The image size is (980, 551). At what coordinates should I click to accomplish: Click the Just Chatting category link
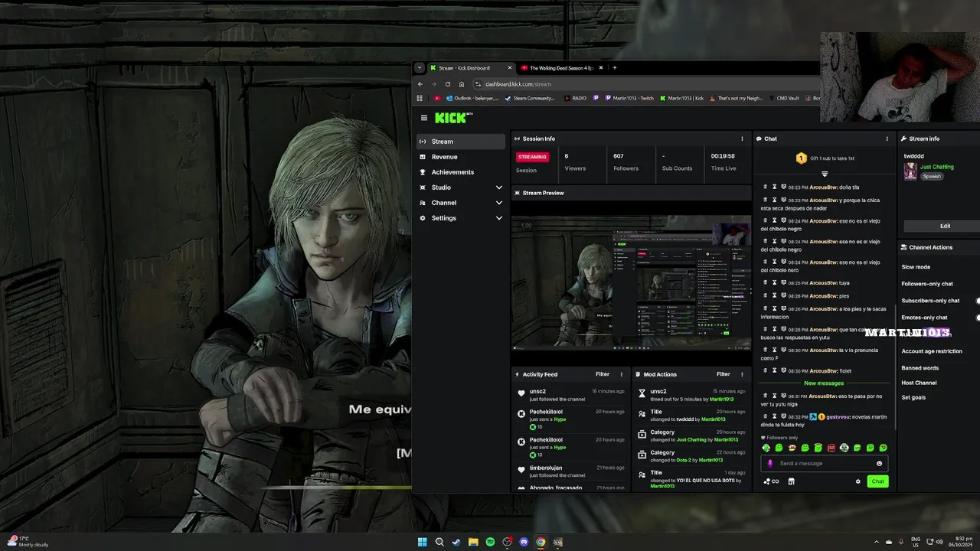point(937,167)
